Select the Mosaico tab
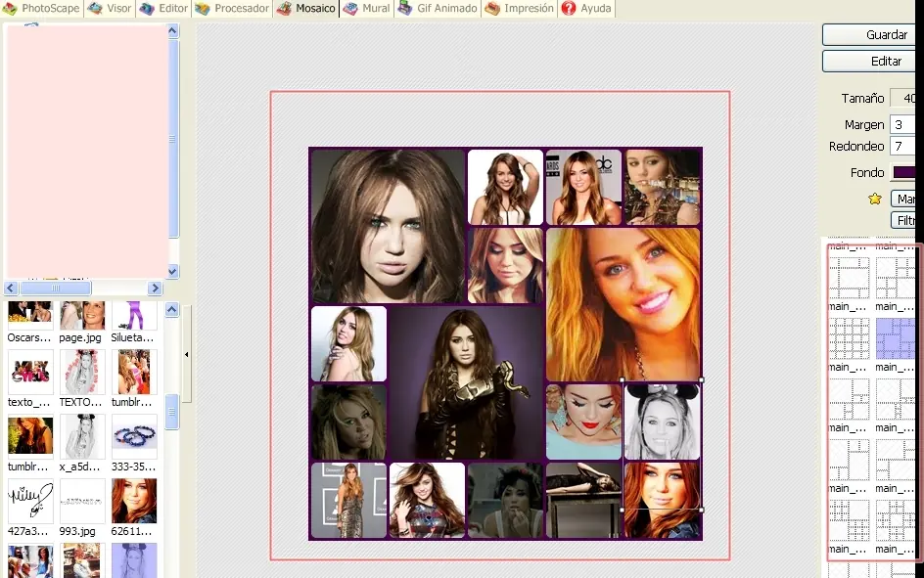 305,8
